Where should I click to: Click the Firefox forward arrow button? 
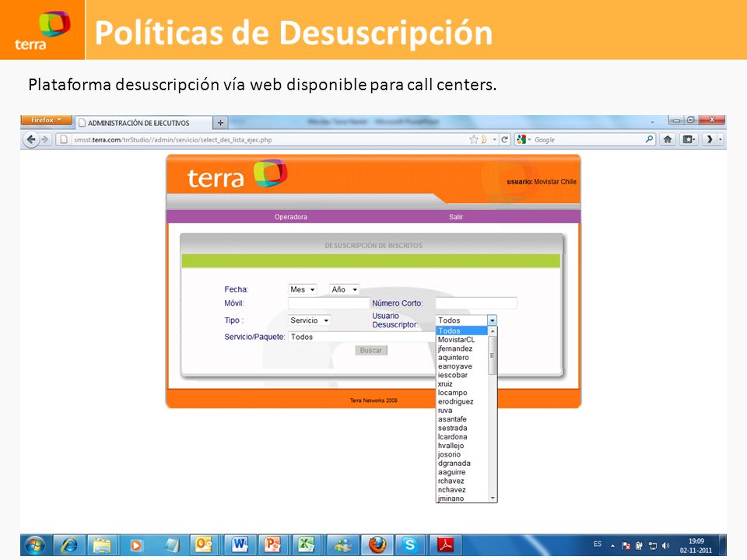point(45,139)
